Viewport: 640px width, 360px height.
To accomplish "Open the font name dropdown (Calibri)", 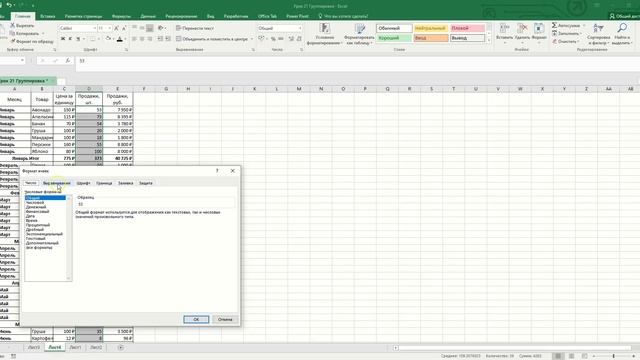I will tap(94, 28).
